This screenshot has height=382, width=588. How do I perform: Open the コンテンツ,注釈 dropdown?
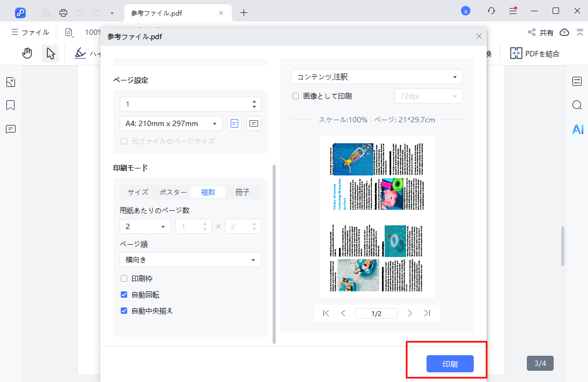(377, 77)
